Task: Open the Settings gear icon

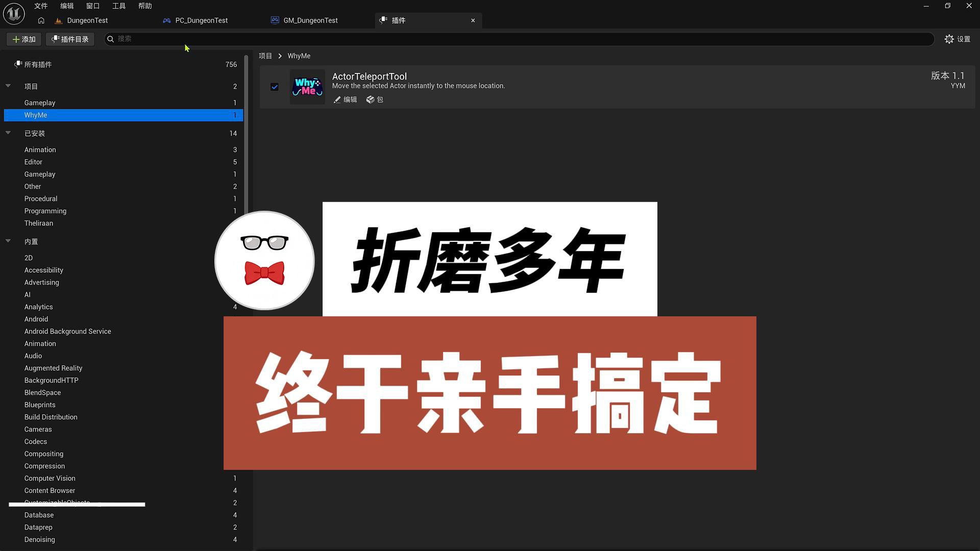Action: (949, 39)
